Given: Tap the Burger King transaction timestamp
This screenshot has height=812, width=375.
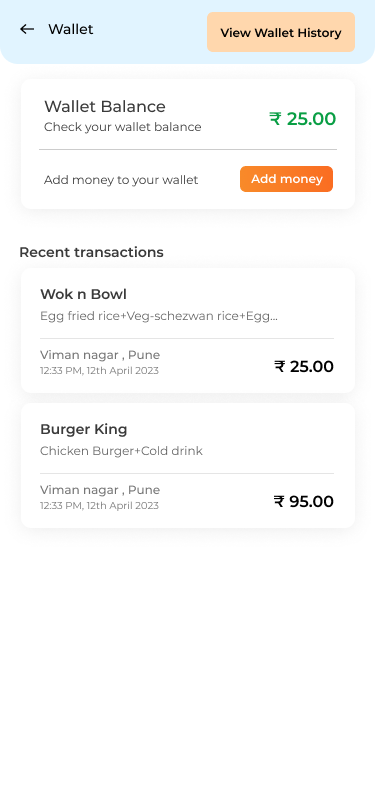Looking at the screenshot, I should tap(99, 505).
